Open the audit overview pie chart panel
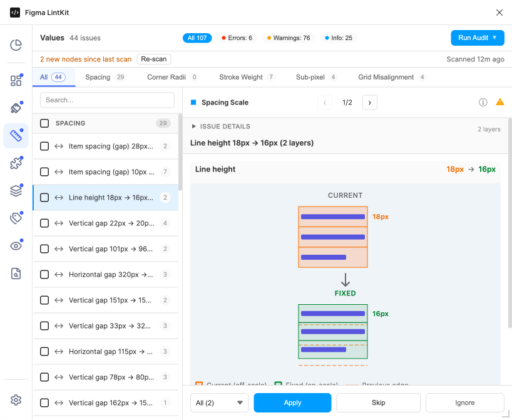 click(x=16, y=45)
